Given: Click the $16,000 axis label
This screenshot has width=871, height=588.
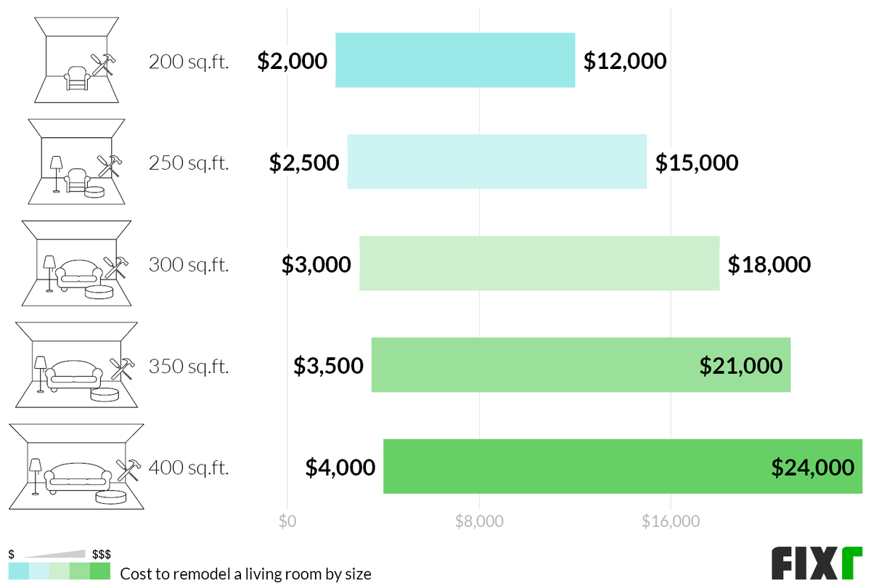Looking at the screenshot, I should point(670,521).
